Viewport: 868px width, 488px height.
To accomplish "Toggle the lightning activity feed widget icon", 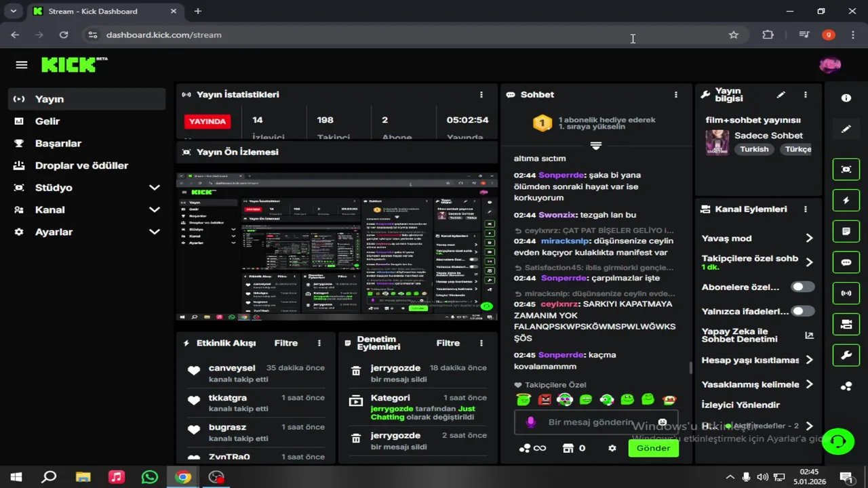I will tap(846, 201).
